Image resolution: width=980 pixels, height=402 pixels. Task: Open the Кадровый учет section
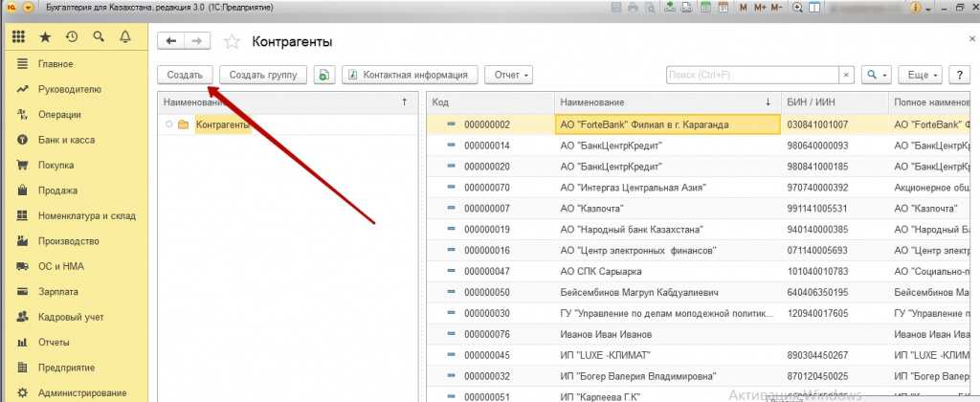[x=71, y=317]
